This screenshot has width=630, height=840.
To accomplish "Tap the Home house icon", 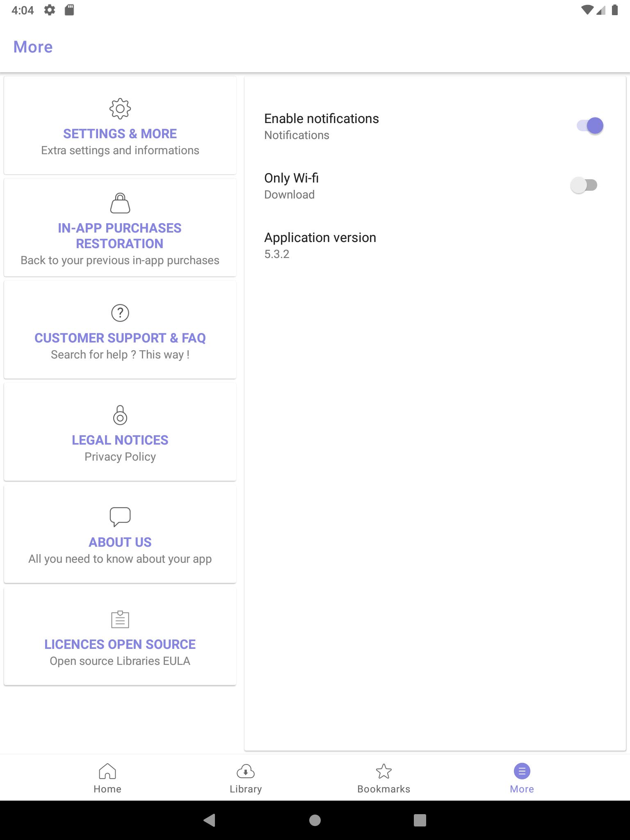I will [107, 771].
